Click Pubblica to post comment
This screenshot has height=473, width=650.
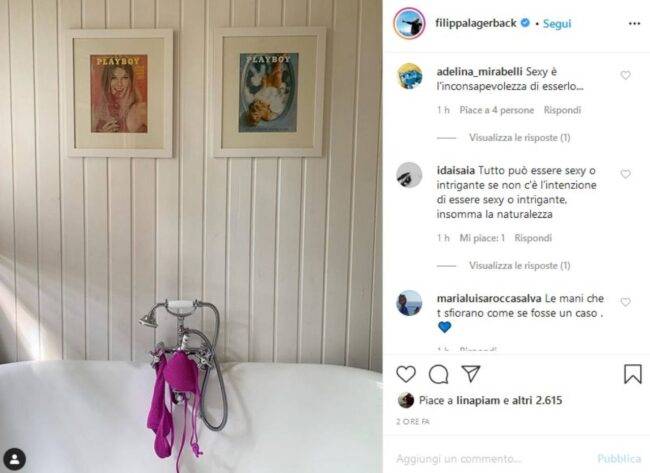pyautogui.click(x=619, y=458)
